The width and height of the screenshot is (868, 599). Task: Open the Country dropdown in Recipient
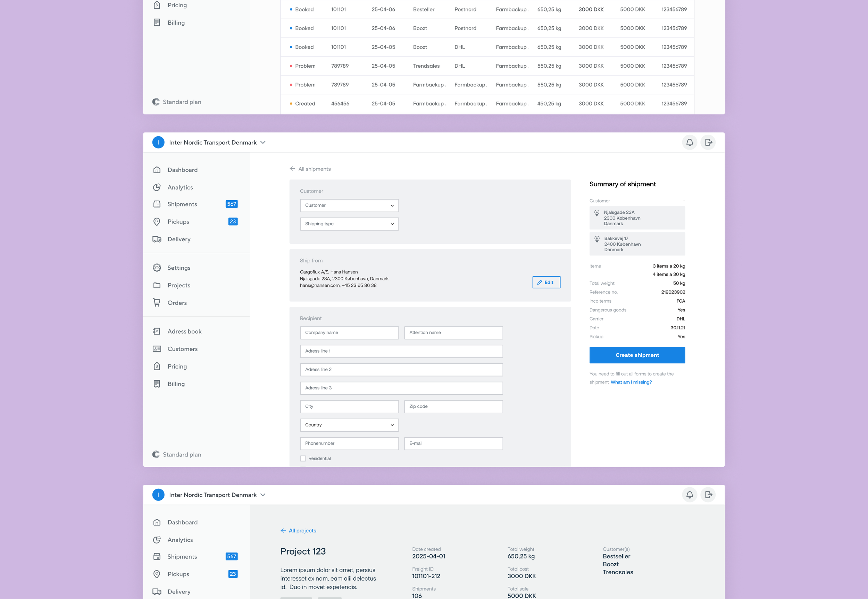point(349,425)
